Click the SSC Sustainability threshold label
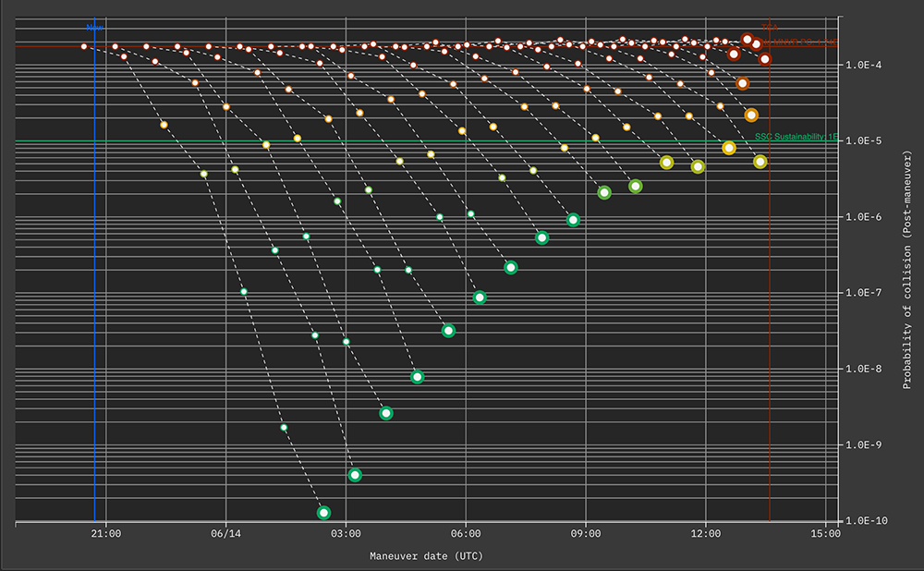This screenshot has height=571, width=924. tap(796, 137)
